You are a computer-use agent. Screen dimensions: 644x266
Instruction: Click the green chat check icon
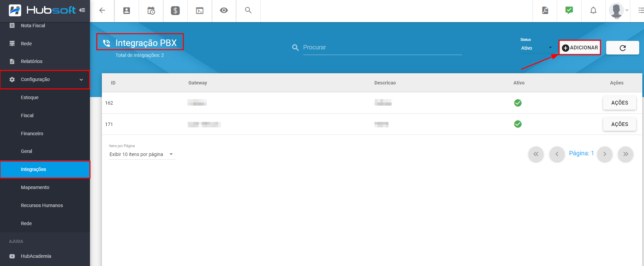569,10
